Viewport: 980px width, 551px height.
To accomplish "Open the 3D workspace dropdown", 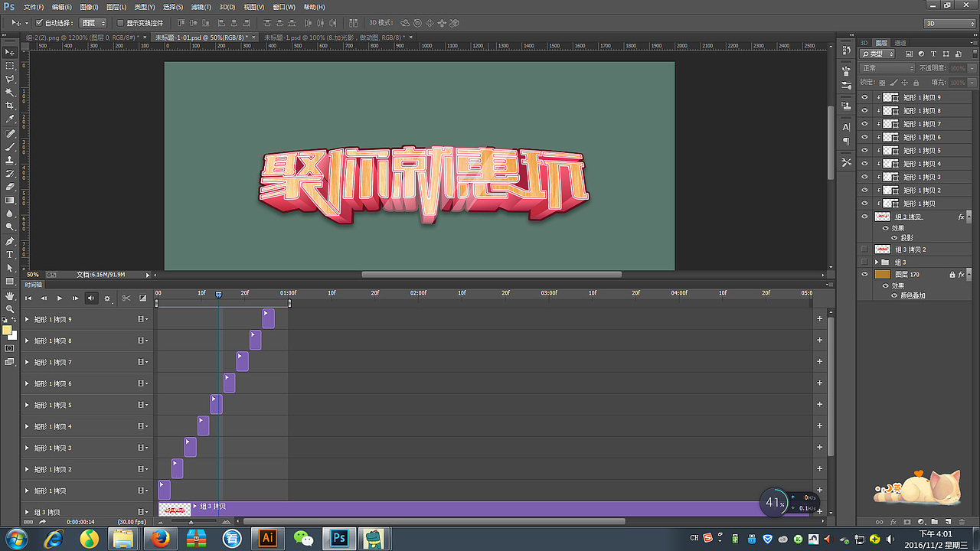I will pos(949,24).
